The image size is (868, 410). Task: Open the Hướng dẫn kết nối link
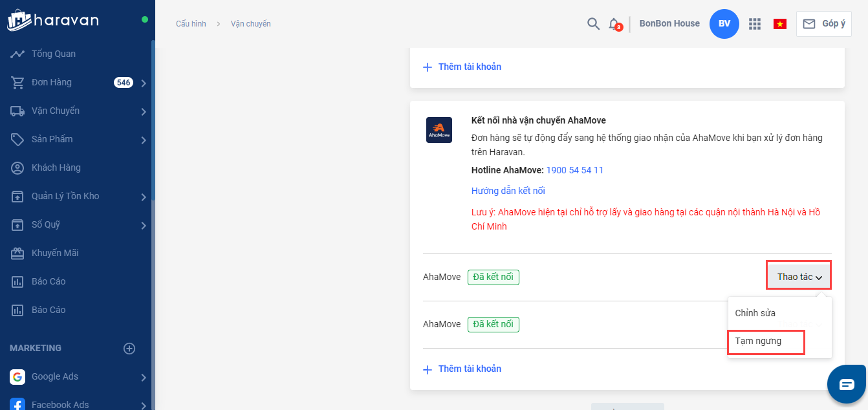pos(508,191)
